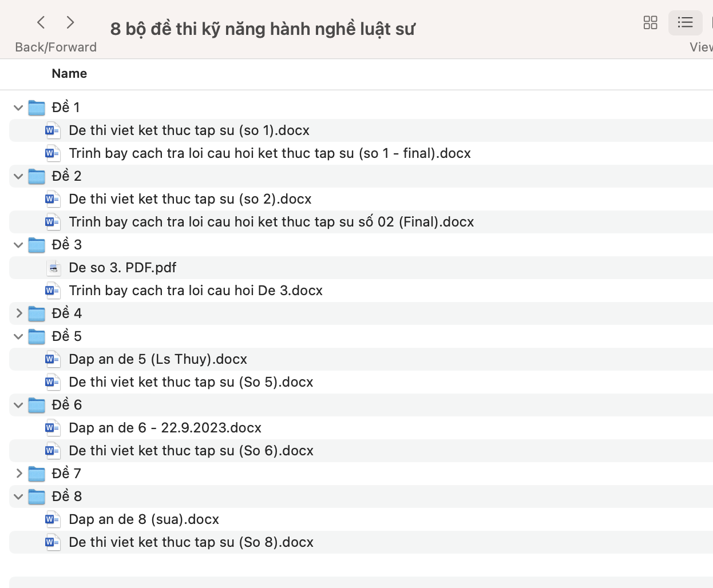Click the Đề 7 folder icon
The height and width of the screenshot is (588, 713).
(37, 474)
